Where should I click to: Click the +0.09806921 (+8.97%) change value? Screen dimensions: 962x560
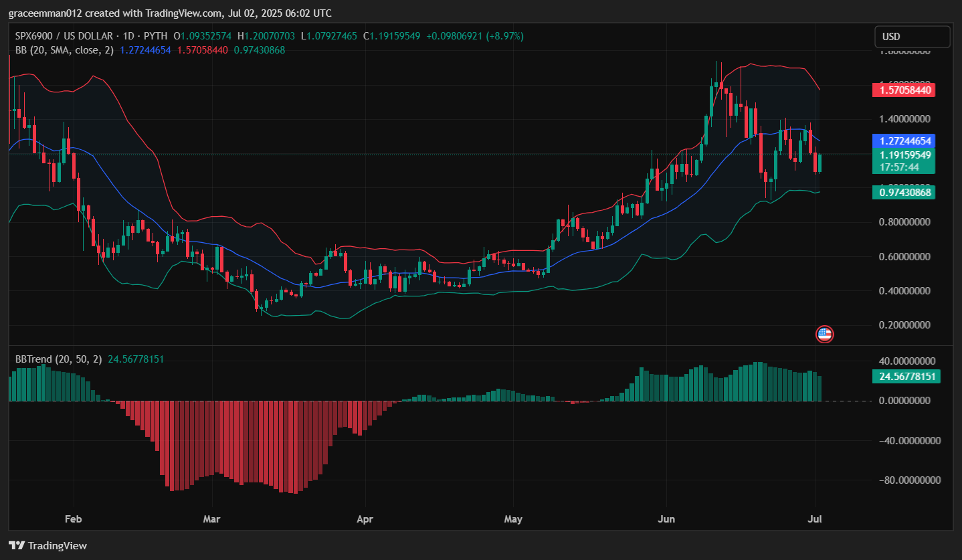[475, 36]
